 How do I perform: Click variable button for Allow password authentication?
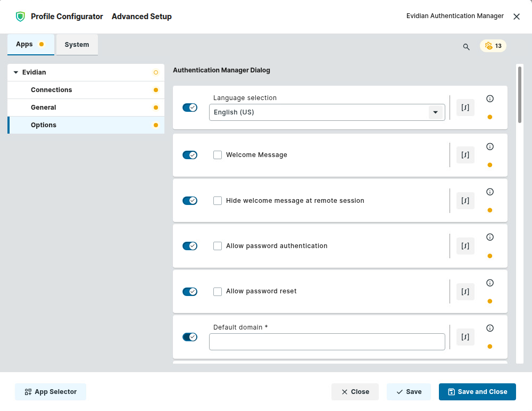465,245
